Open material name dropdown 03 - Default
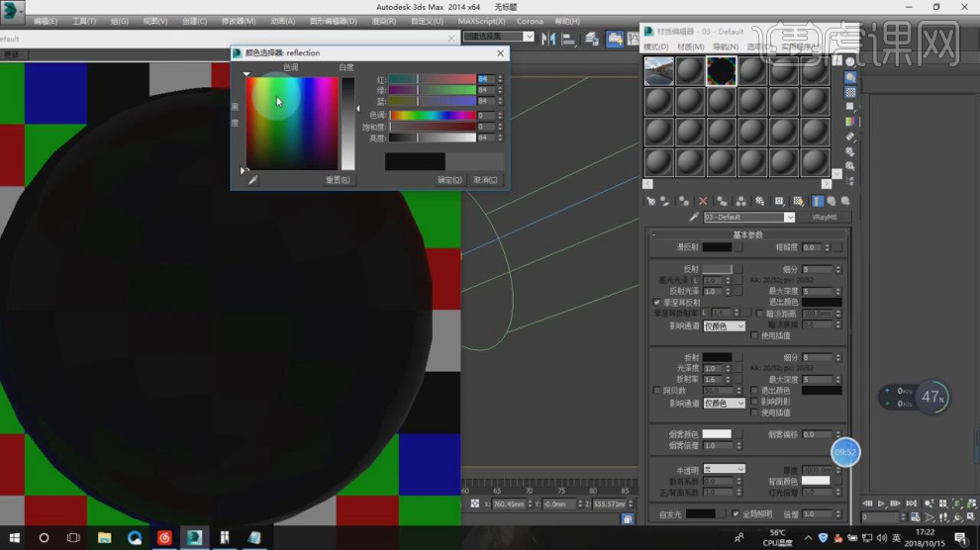The width and height of the screenshot is (980, 550). (x=789, y=218)
